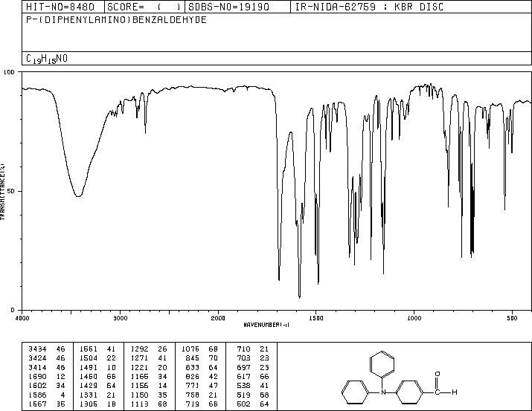The image size is (532, 411).
Task: Select peak value 1690 in table
Action: coord(37,376)
